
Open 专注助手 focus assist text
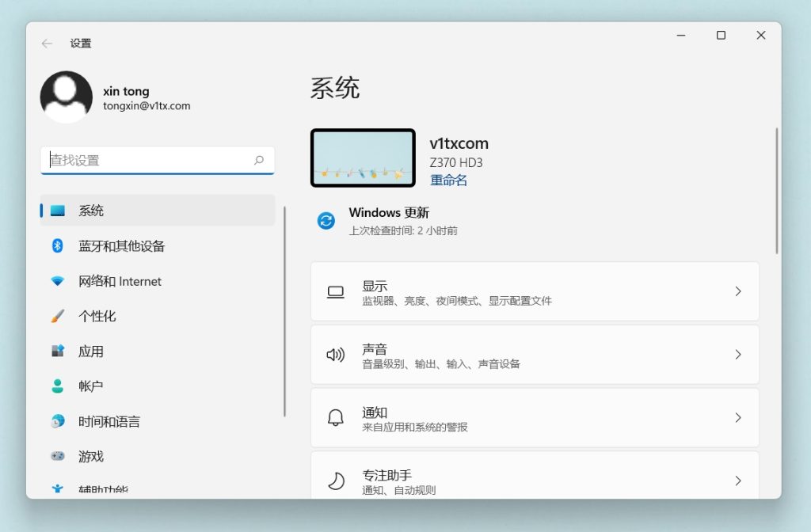point(386,475)
